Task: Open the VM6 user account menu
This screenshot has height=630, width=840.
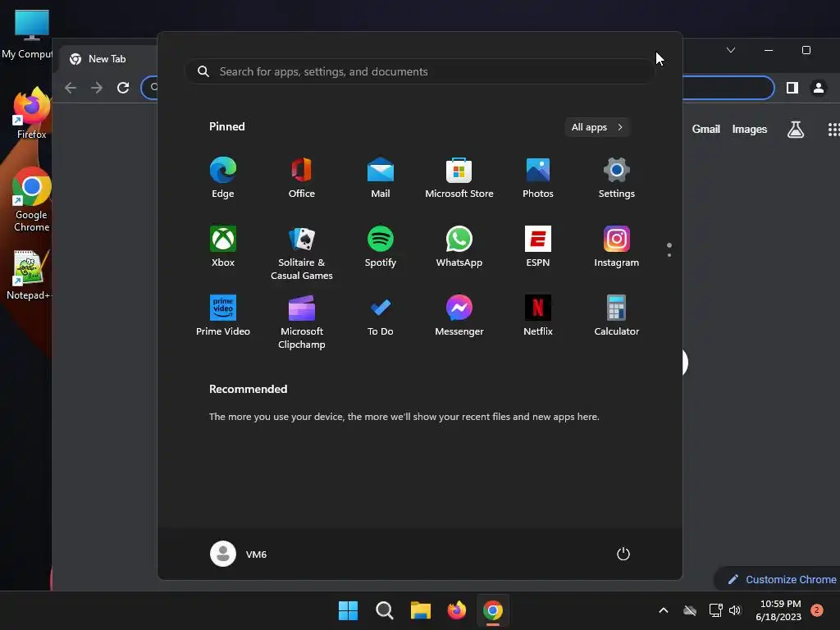Action: pos(239,554)
